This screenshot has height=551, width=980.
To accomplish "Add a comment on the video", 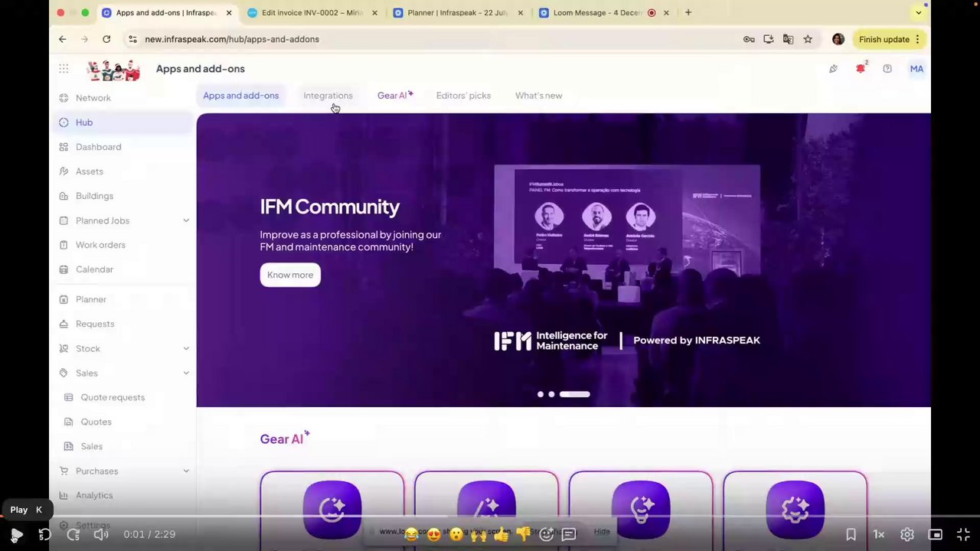I will pyautogui.click(x=569, y=534).
